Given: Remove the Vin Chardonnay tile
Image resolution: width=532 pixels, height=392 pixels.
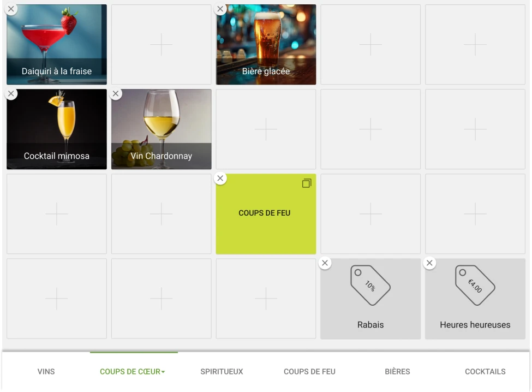Looking at the screenshot, I should tap(116, 94).
